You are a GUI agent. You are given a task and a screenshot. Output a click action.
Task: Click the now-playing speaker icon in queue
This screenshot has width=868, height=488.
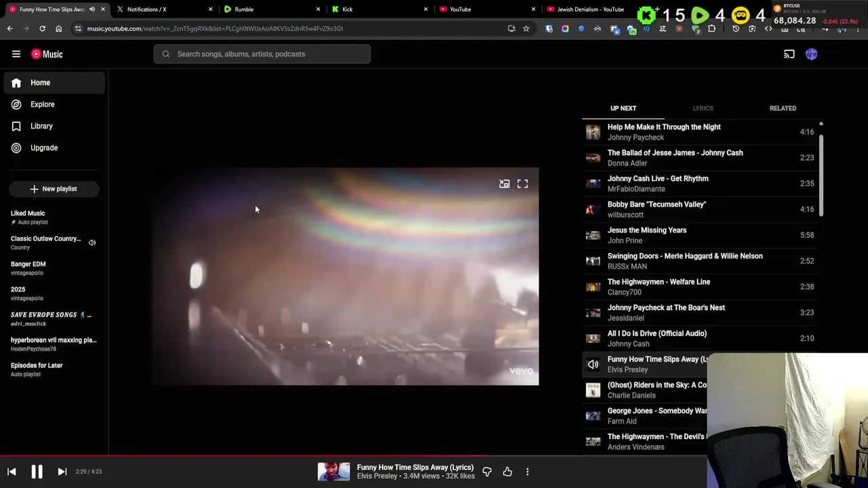coord(593,365)
